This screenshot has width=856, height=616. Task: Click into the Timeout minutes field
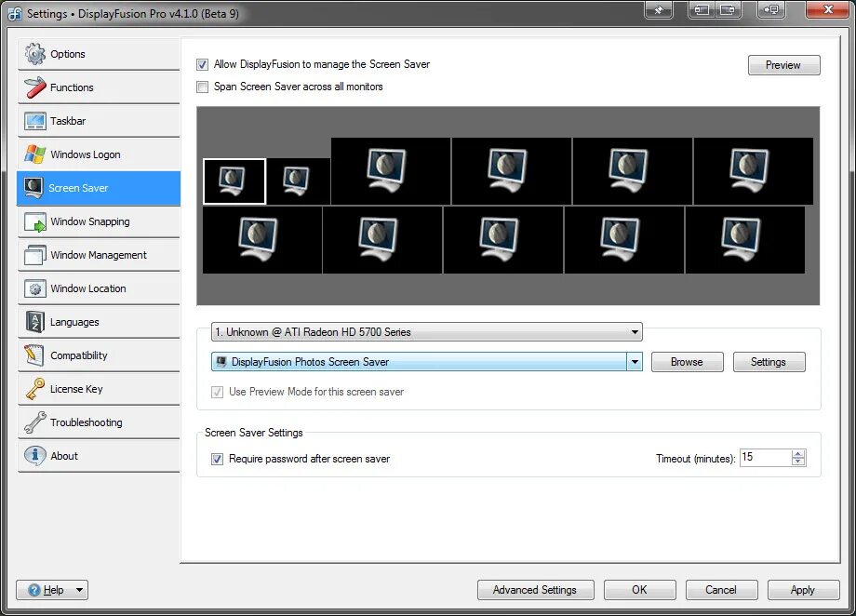tap(766, 458)
